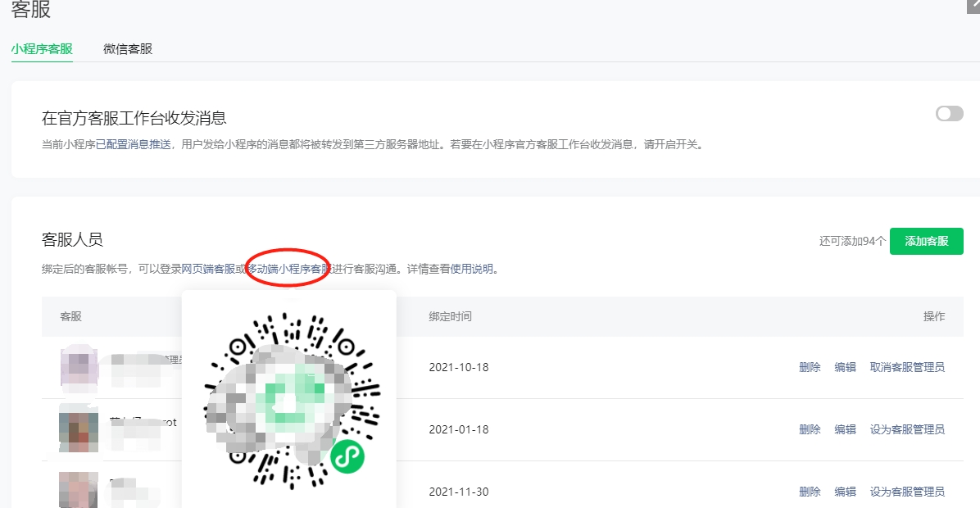The width and height of the screenshot is (980, 508).
Task: Set the 2021-11-30 agent as 客服管理员
Action: pos(907,492)
